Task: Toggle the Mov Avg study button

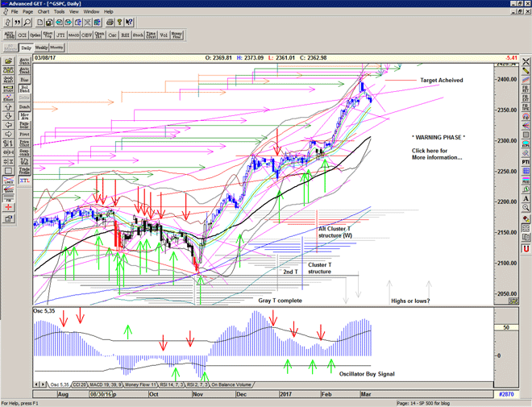Action: tap(26, 117)
